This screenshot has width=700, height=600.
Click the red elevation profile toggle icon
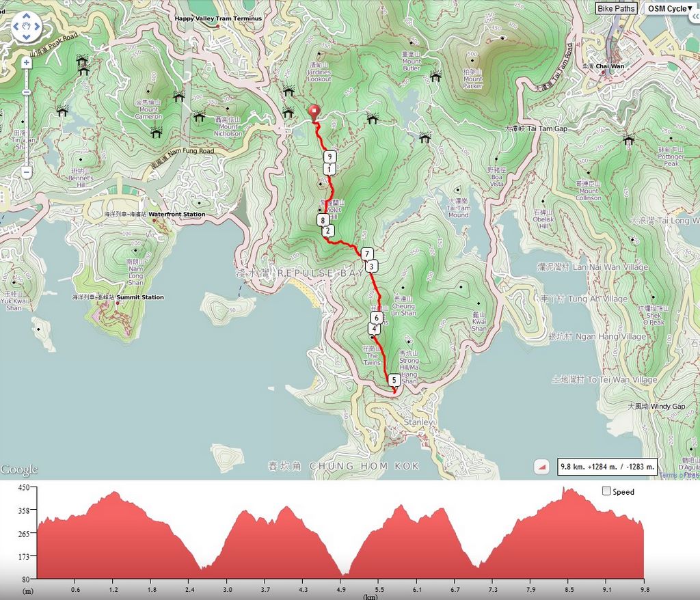(541, 467)
